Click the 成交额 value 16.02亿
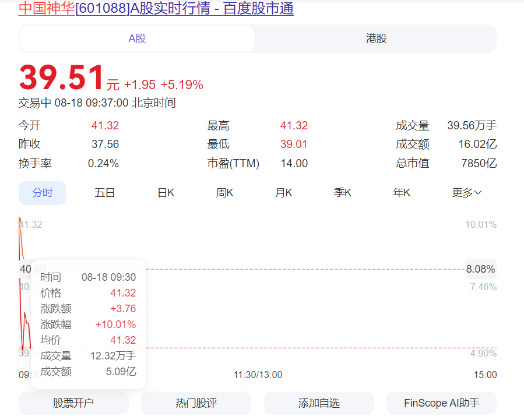524x420 pixels. coord(477,144)
